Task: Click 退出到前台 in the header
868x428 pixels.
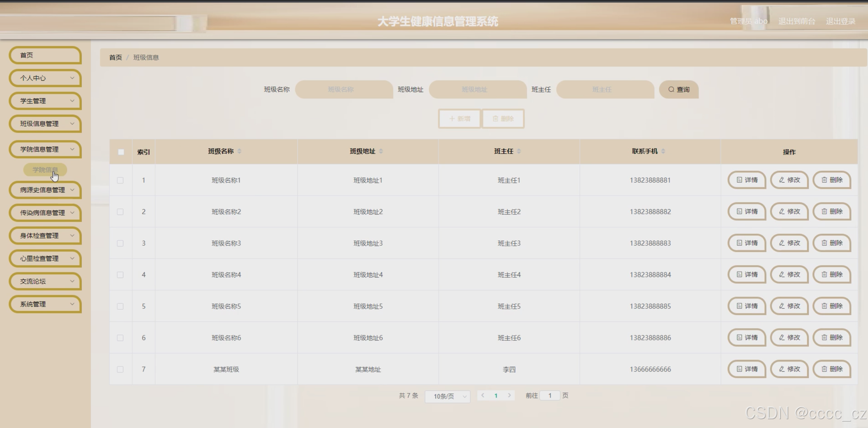Action: pos(797,21)
